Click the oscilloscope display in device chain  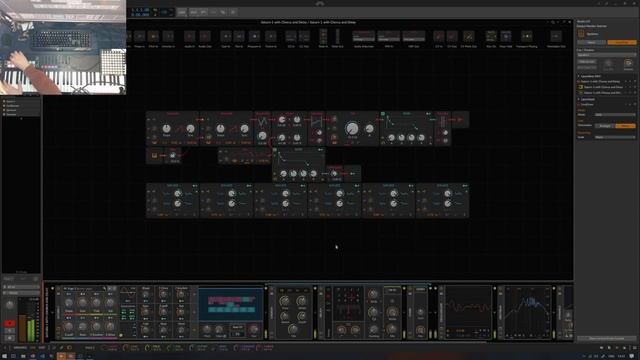click(x=468, y=311)
